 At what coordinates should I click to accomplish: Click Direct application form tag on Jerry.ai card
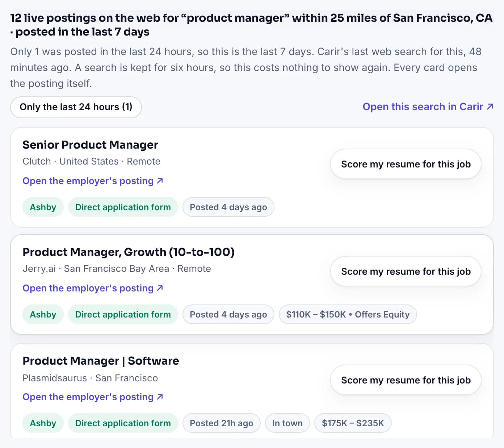[x=123, y=314]
